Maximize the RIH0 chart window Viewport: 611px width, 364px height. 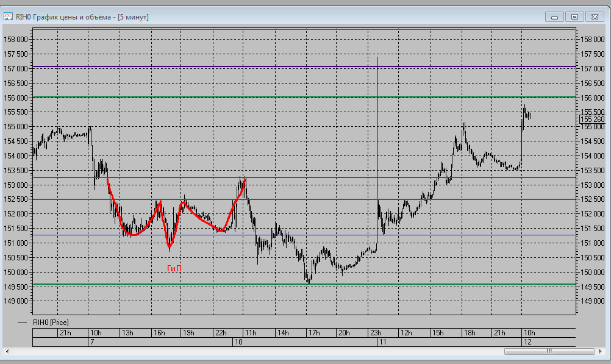[x=574, y=17]
